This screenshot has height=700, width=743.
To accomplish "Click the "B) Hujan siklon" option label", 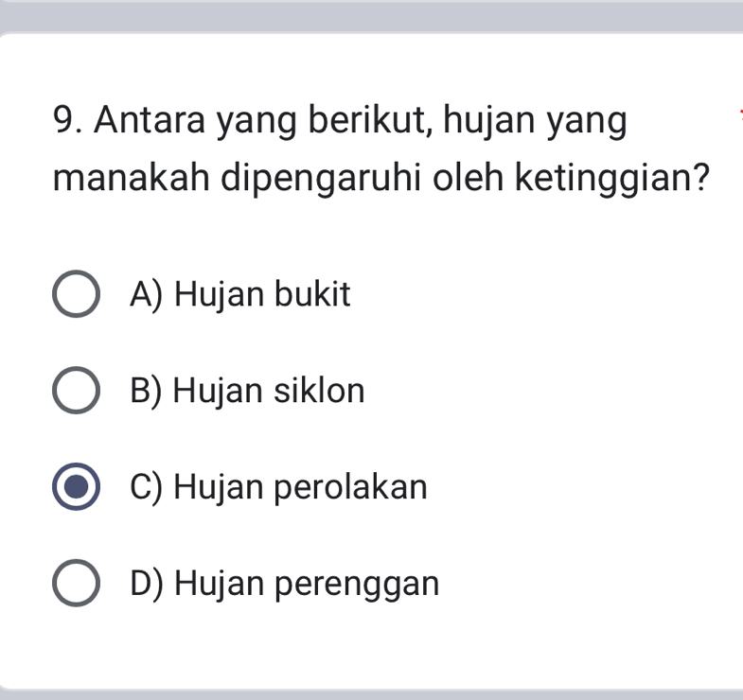I will coord(248,391).
